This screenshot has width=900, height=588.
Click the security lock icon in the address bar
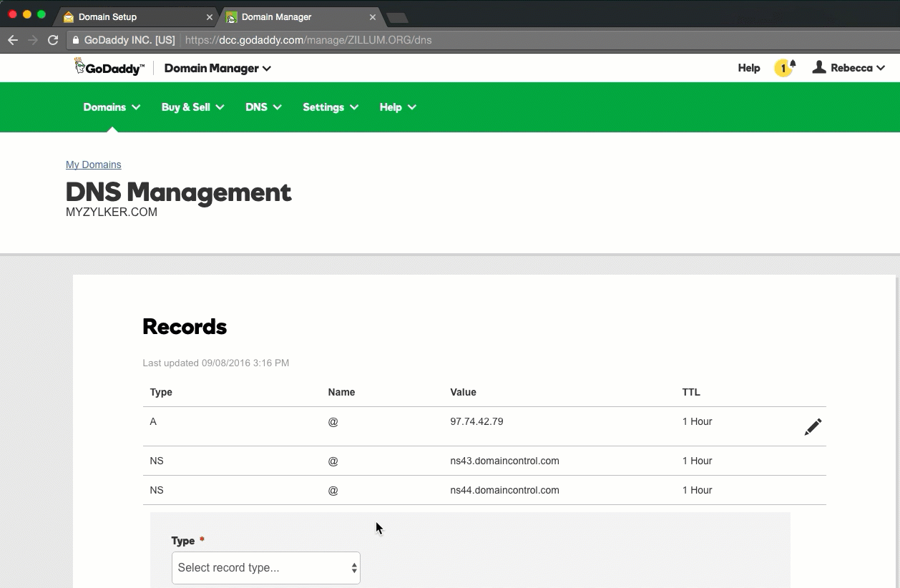75,40
